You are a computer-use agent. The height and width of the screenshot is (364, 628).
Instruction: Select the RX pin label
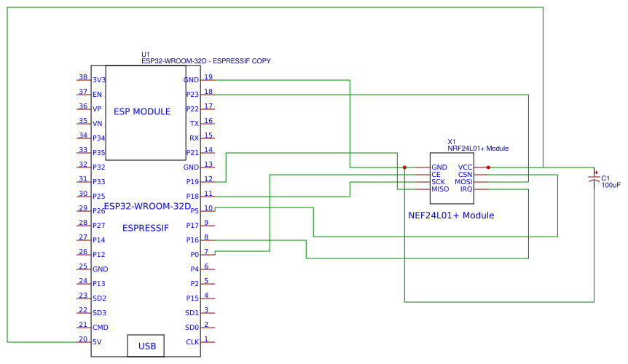coord(195,138)
